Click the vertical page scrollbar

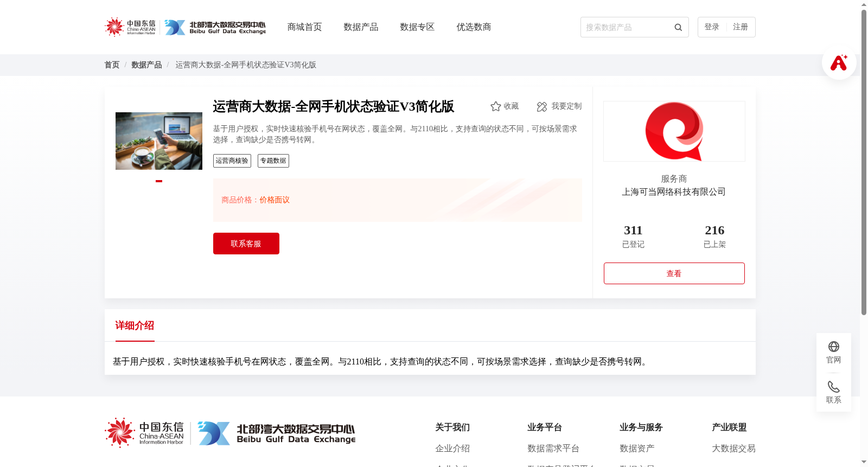[864, 162]
